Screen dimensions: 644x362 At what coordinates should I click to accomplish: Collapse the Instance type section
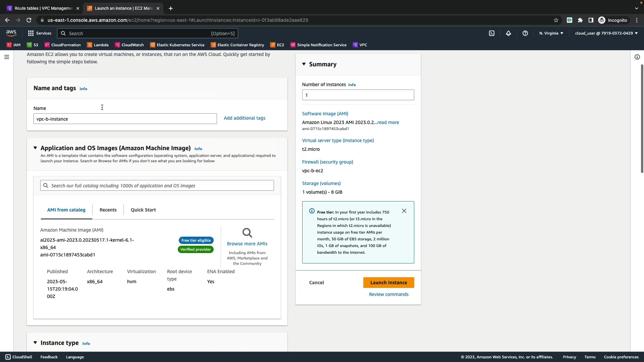click(35, 343)
